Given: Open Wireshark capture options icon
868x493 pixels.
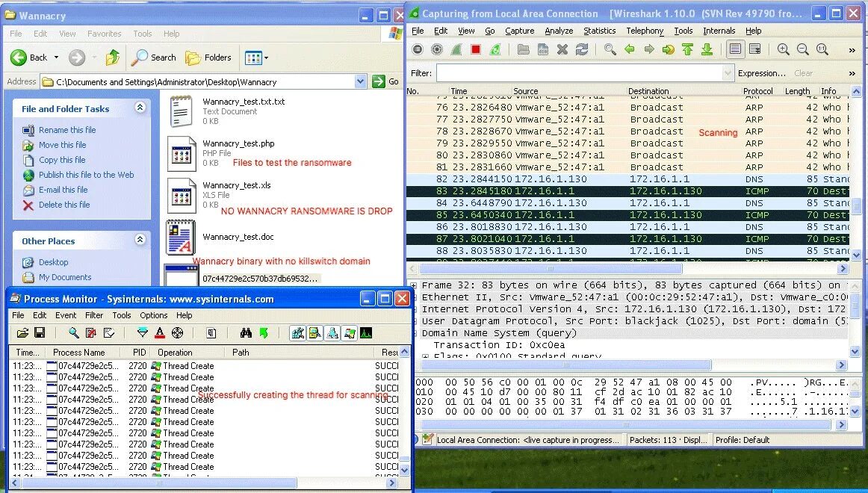Looking at the screenshot, I should point(437,50).
